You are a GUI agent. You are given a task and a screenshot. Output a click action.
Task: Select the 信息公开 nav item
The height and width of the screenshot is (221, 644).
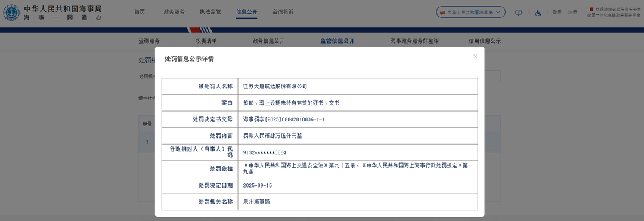(246, 11)
